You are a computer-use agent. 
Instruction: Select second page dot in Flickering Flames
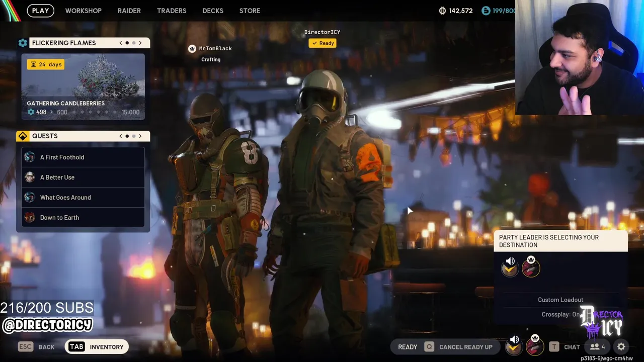click(133, 43)
